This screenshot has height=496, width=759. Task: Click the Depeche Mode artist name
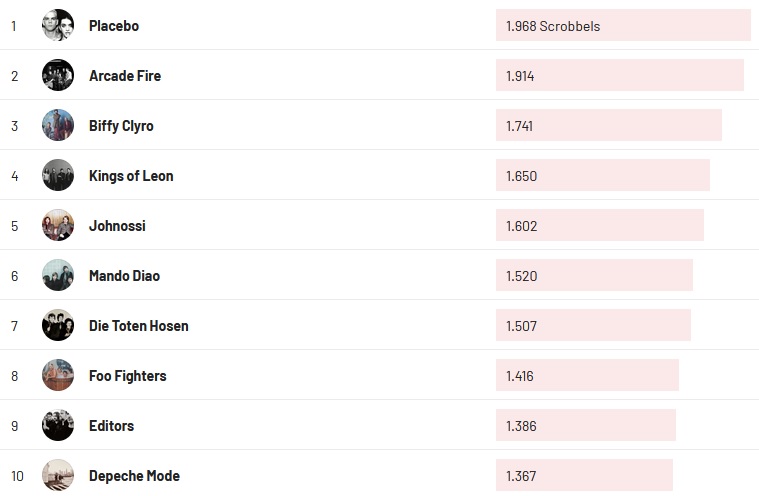point(134,476)
